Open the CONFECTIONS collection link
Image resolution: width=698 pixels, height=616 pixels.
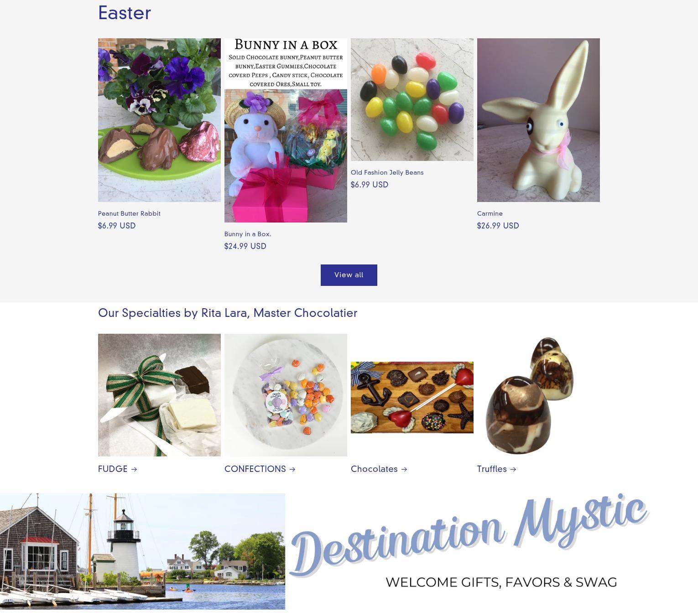pos(260,469)
